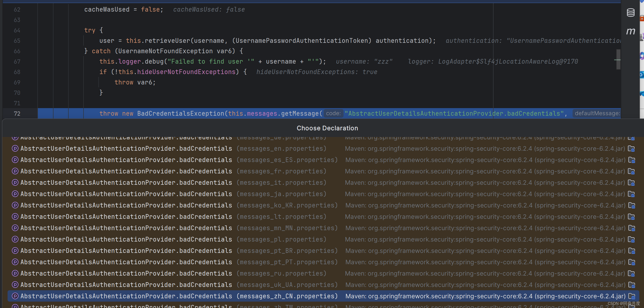Select badCredentials in messages_pl.properties
The image size is (644, 308).
point(323,239)
